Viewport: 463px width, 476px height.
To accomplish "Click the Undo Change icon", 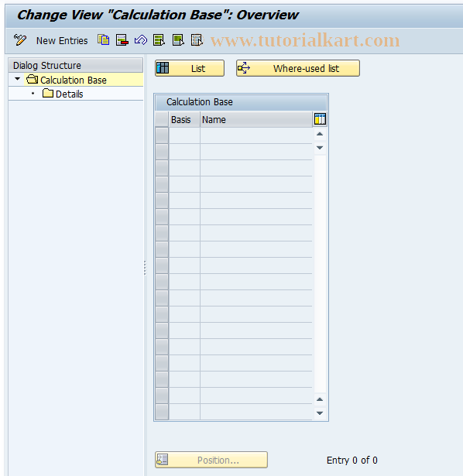I will [141, 40].
